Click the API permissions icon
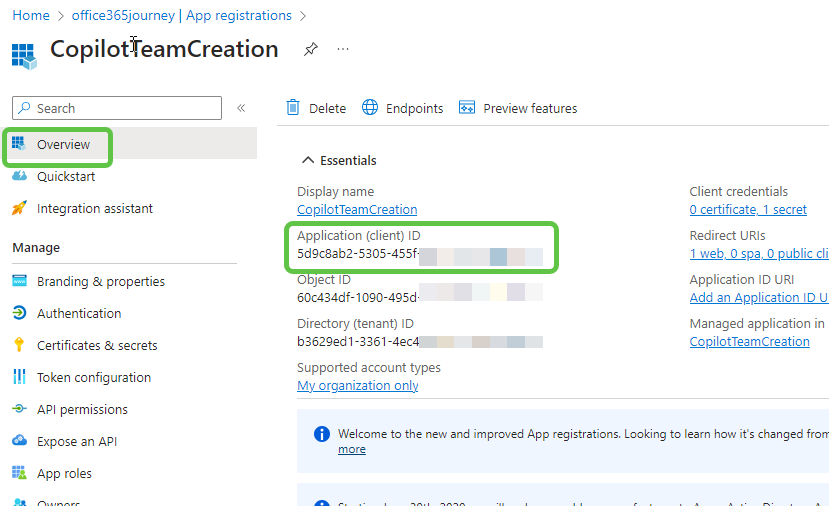Viewport: 829px width, 506px height. (19, 409)
